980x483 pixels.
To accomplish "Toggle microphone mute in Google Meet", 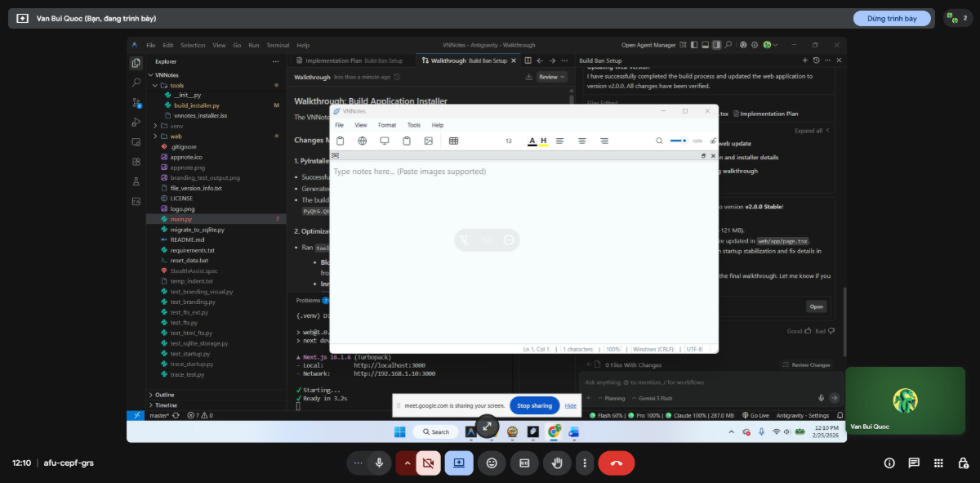I will (x=379, y=463).
